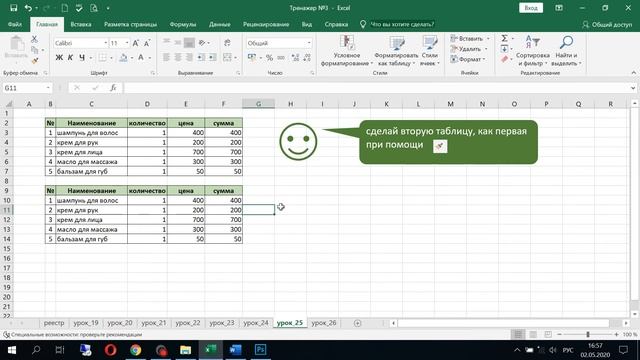This screenshot has height=360, width=640.
Task: Click the AutoSum sigma icon
Action: [504, 38]
